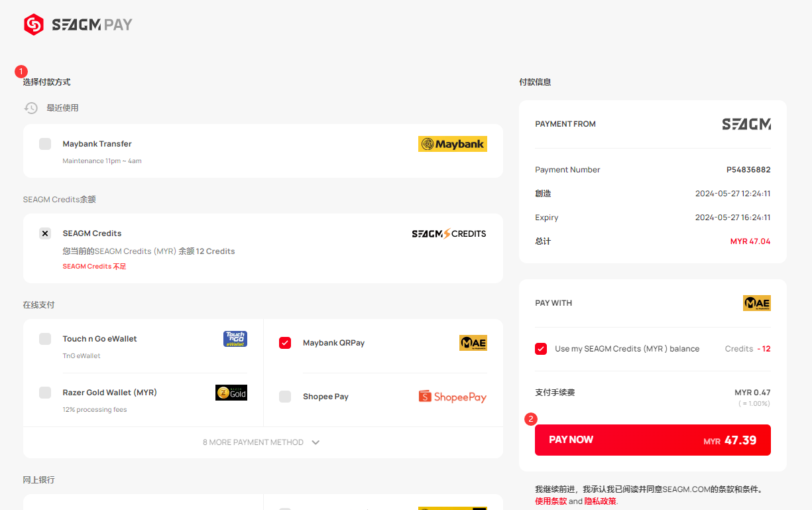Screen dimensions: 812x510
Task: Click the 网上银行 section heading
Action: 38,479
